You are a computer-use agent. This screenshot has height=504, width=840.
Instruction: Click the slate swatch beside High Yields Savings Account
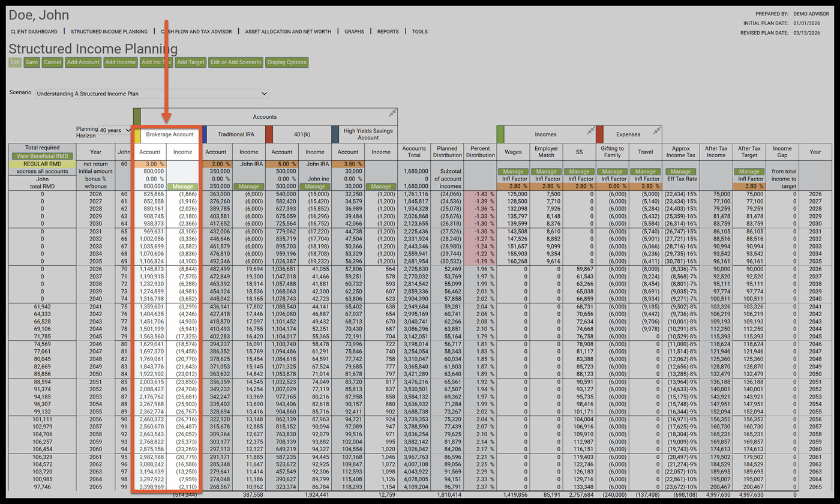[x=334, y=134]
